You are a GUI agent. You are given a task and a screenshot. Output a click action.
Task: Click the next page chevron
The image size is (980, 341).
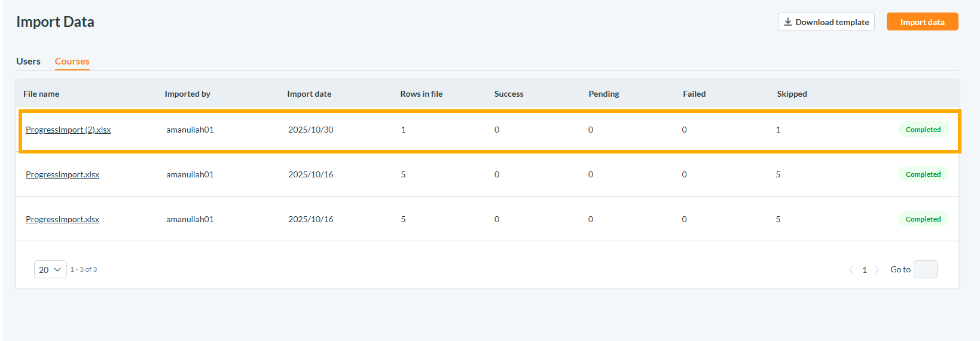877,269
